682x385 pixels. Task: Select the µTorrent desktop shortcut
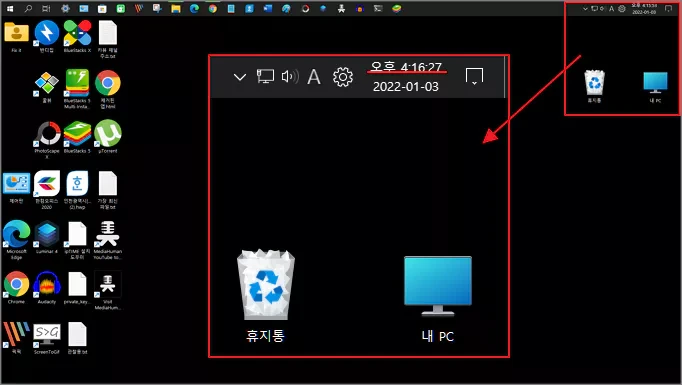107,137
